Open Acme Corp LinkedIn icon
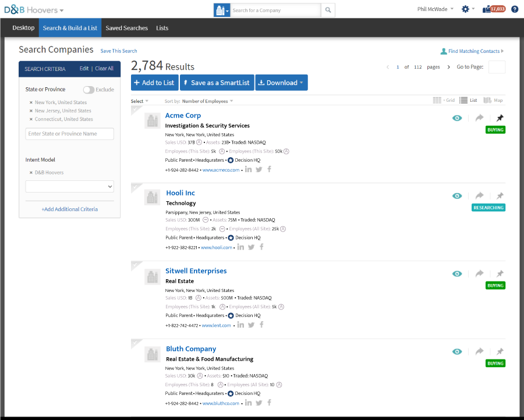This screenshot has width=524, height=420. point(248,169)
